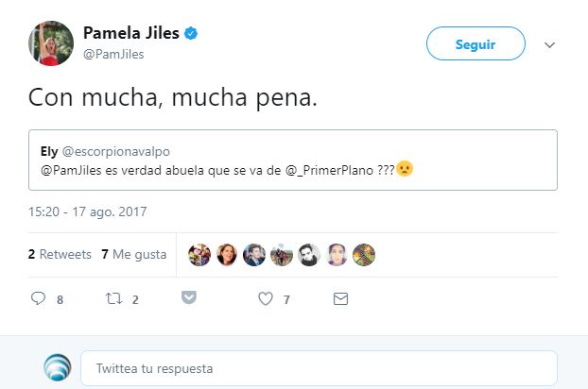Expand the tweet options chevron menu
The image size is (588, 389).
[550, 44]
